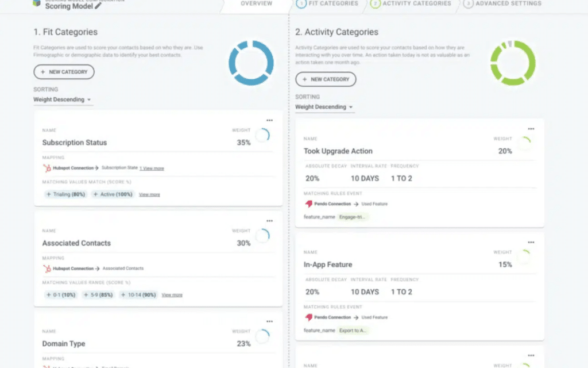Add a New Category under Fit Categories

coord(64,72)
